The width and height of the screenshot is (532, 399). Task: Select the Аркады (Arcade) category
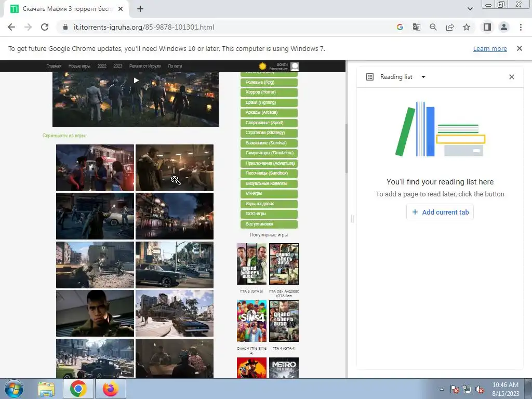[269, 113]
